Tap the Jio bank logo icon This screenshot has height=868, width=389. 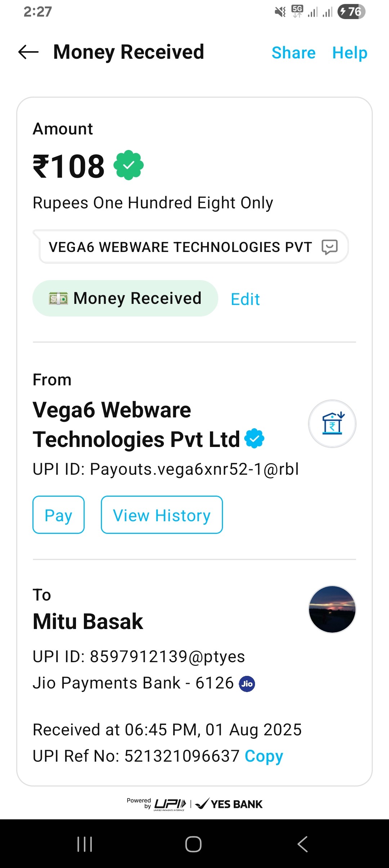point(247,684)
